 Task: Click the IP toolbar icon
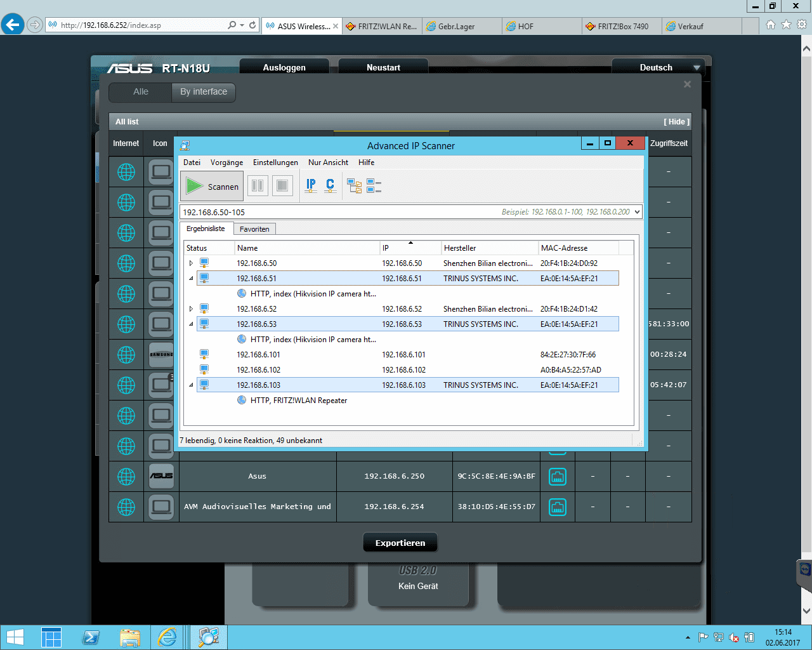(x=311, y=185)
